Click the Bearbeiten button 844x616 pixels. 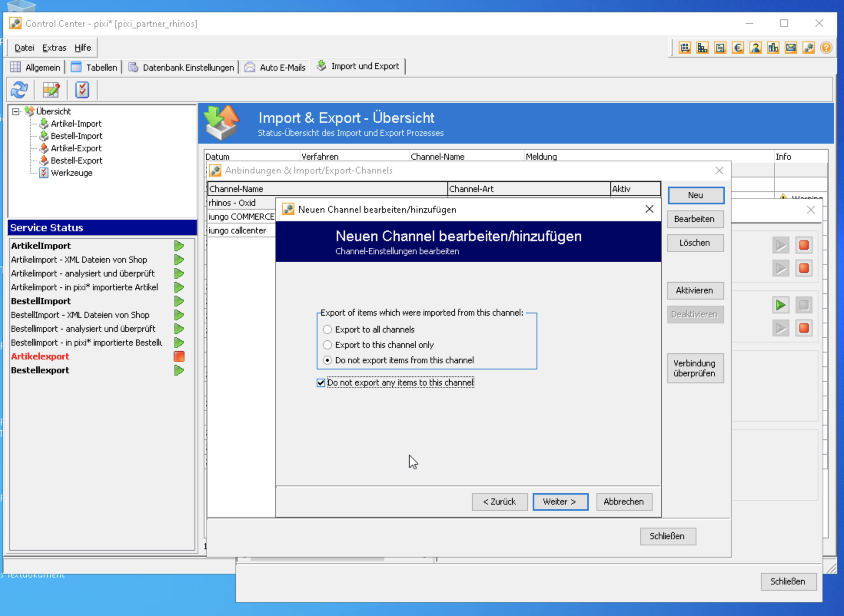(695, 219)
